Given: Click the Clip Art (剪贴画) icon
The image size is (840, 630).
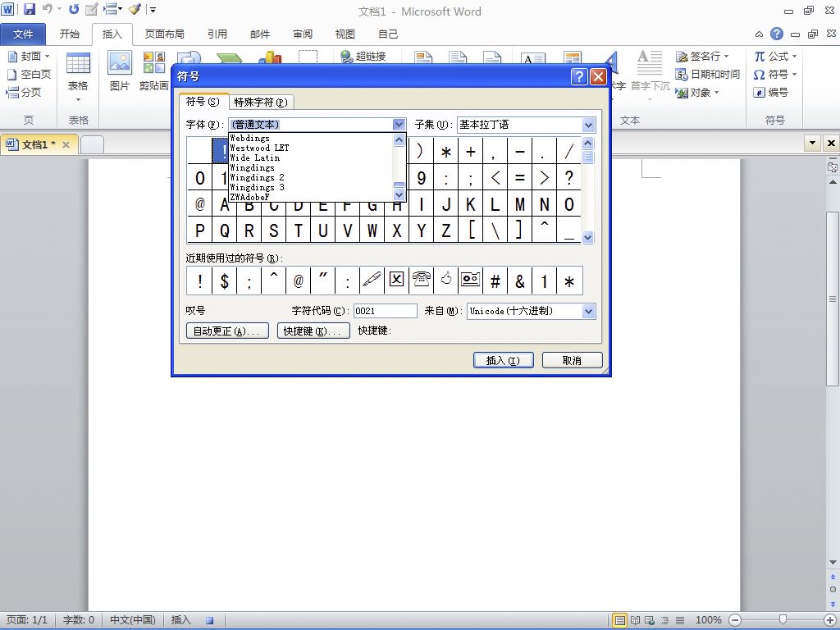Looking at the screenshot, I should point(153,71).
